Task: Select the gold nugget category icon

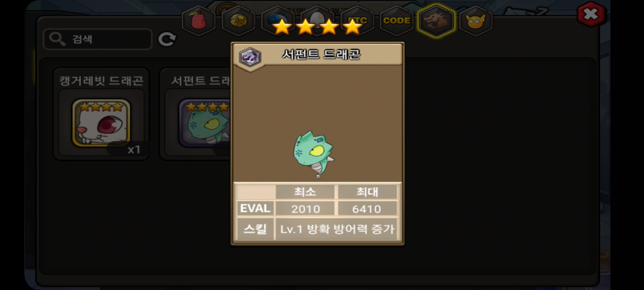Action: click(238, 21)
